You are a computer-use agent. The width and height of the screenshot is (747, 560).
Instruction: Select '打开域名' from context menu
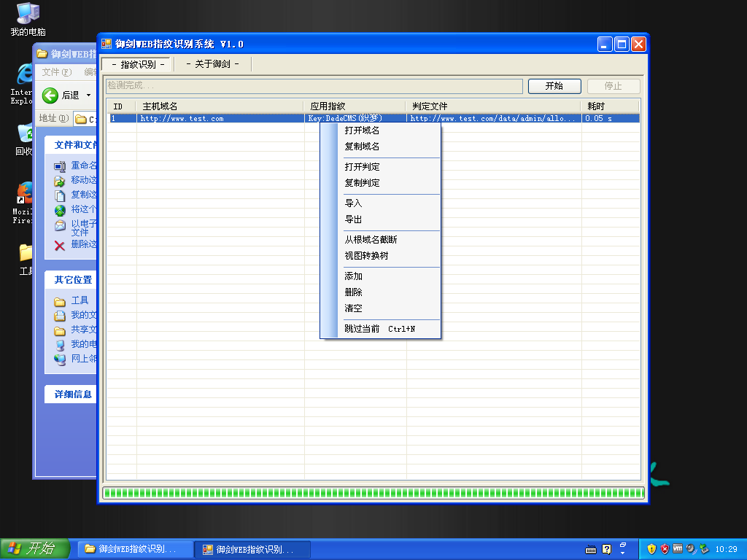(362, 130)
